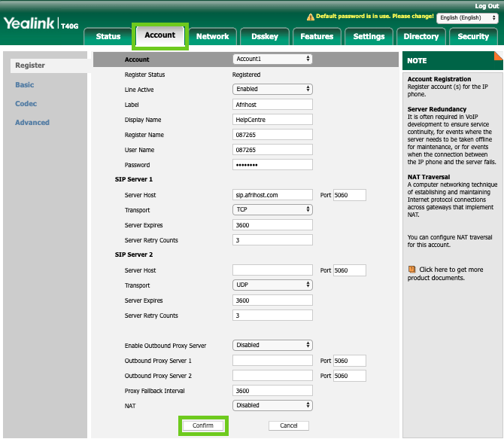Open Advanced account settings in sidebar

[x=32, y=123]
